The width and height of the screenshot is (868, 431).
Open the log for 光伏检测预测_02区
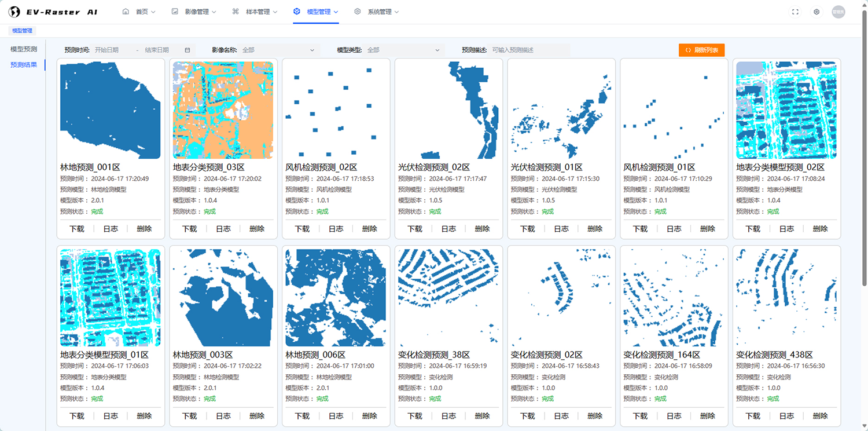pos(448,229)
